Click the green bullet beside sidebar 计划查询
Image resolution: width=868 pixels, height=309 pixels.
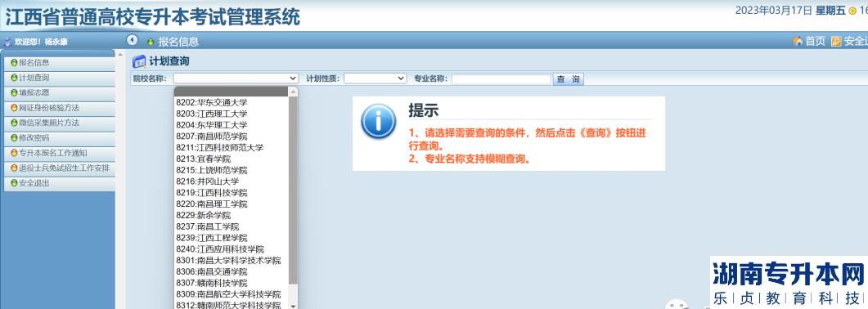tap(15, 78)
